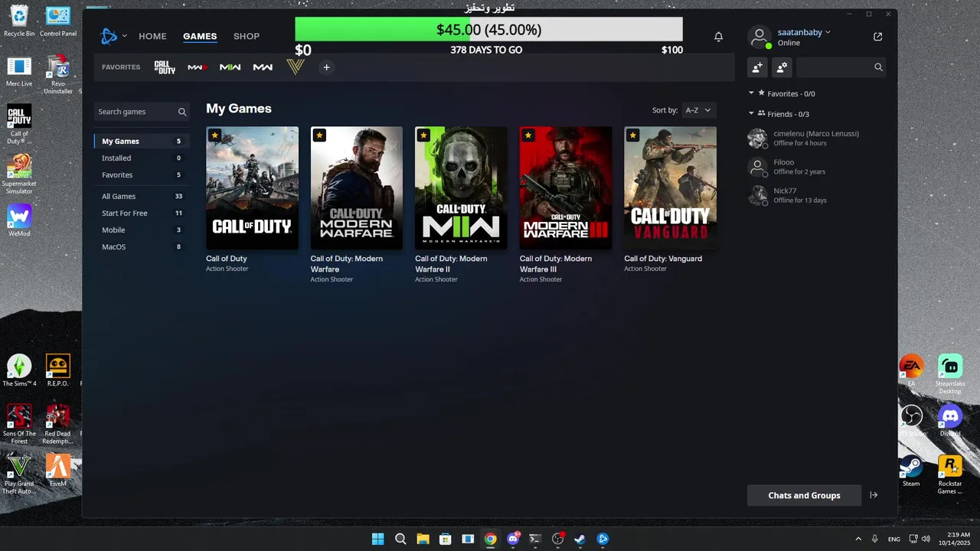This screenshot has height=551, width=980.
Task: Select Favorites in the games sidebar
Action: [x=142, y=175]
